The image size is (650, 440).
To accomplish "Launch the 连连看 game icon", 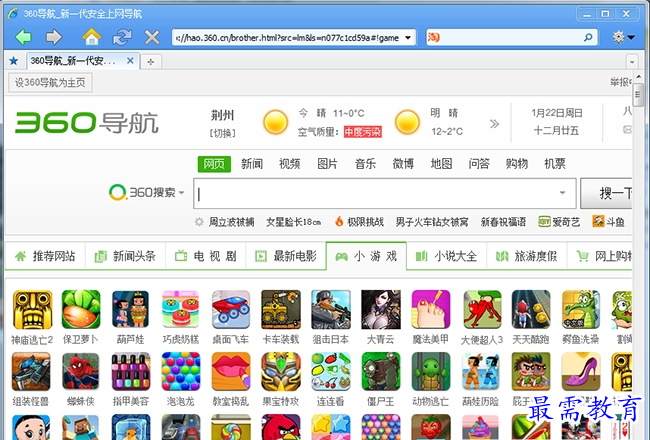I will (331, 372).
